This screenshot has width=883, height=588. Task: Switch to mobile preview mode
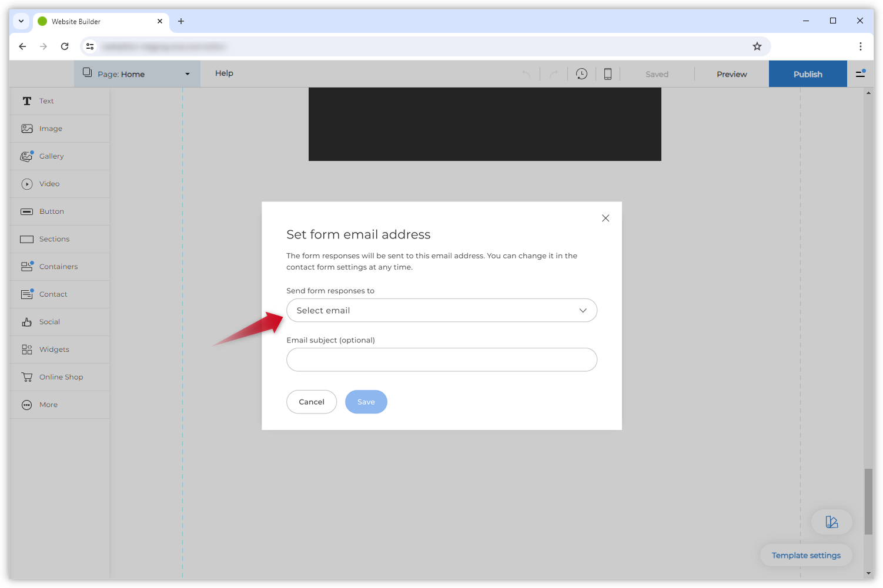tap(607, 73)
